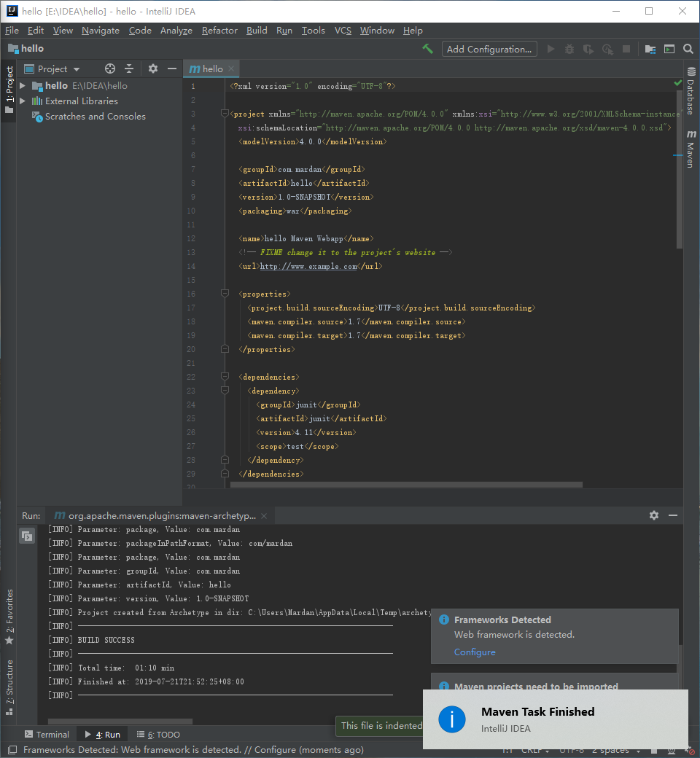Click the toolbar icon left of Search
The height and width of the screenshot is (758, 700).
pos(669,49)
